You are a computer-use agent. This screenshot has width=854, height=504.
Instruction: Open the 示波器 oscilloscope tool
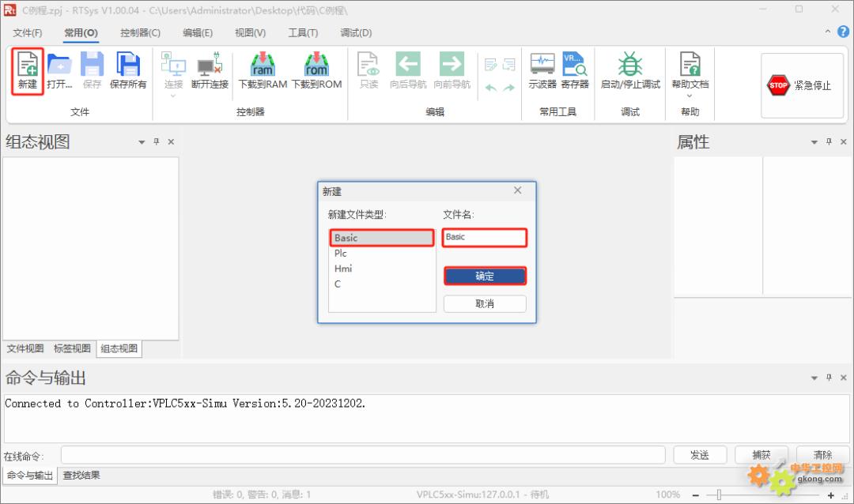(542, 70)
